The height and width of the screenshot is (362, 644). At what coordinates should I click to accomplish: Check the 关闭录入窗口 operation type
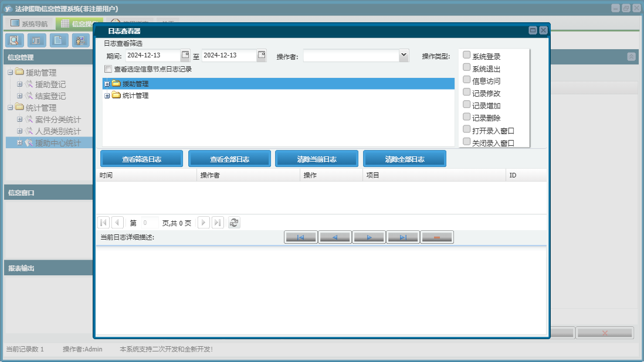(466, 141)
